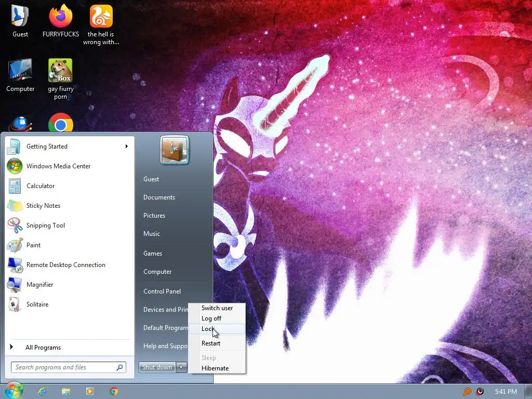Screen dimensions: 532x399
Task: Open the Firefox desktop shortcut
Action: 61,21
